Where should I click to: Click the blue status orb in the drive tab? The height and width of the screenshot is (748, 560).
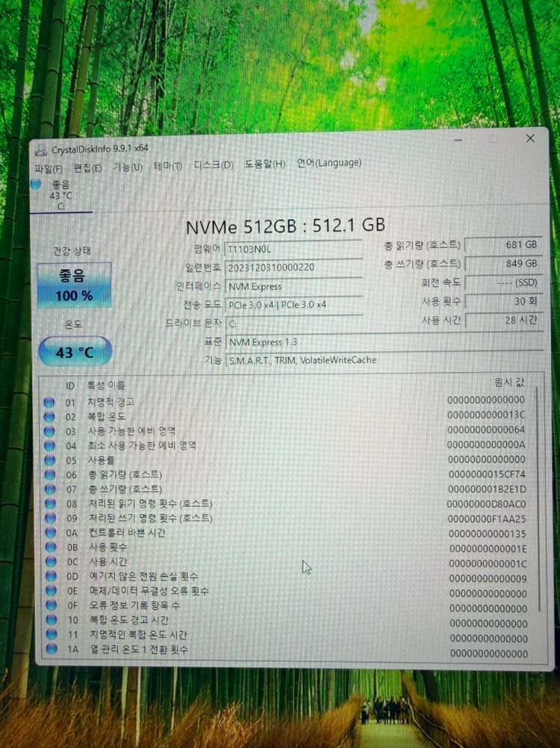point(36,184)
